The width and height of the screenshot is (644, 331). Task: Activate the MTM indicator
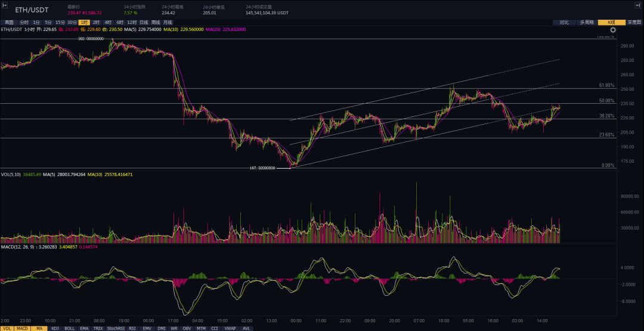(x=201, y=329)
